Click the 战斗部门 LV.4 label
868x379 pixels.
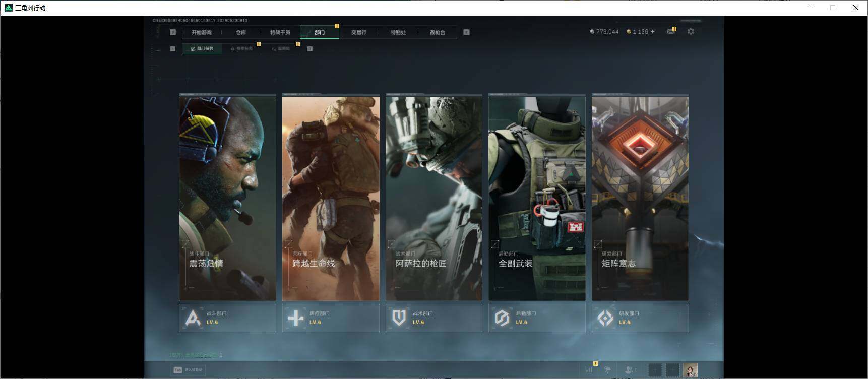pyautogui.click(x=212, y=323)
